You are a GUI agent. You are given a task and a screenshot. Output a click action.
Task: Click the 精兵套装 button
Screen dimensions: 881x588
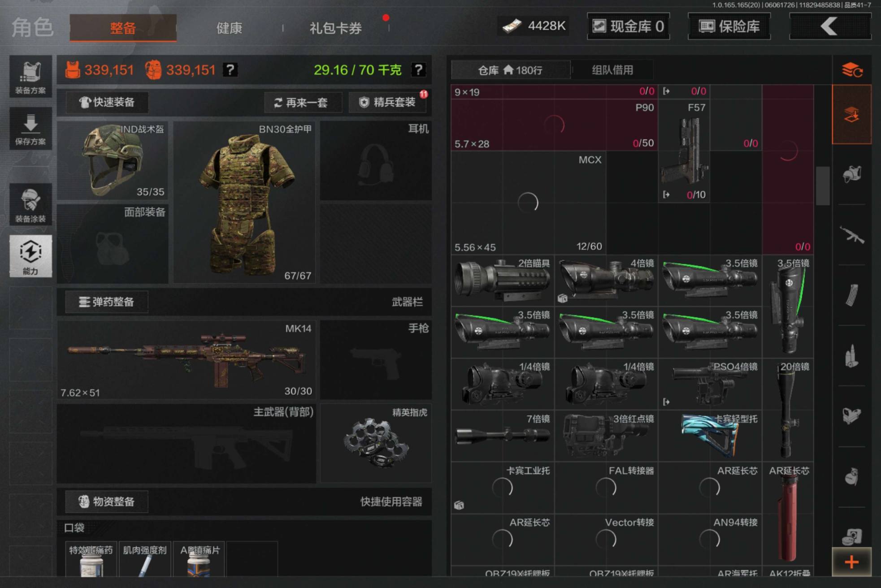click(388, 102)
